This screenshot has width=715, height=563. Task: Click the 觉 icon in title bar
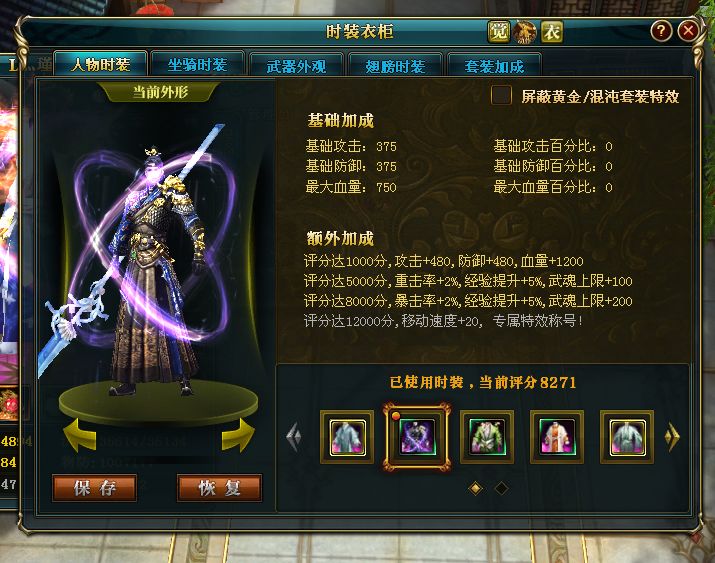(498, 32)
